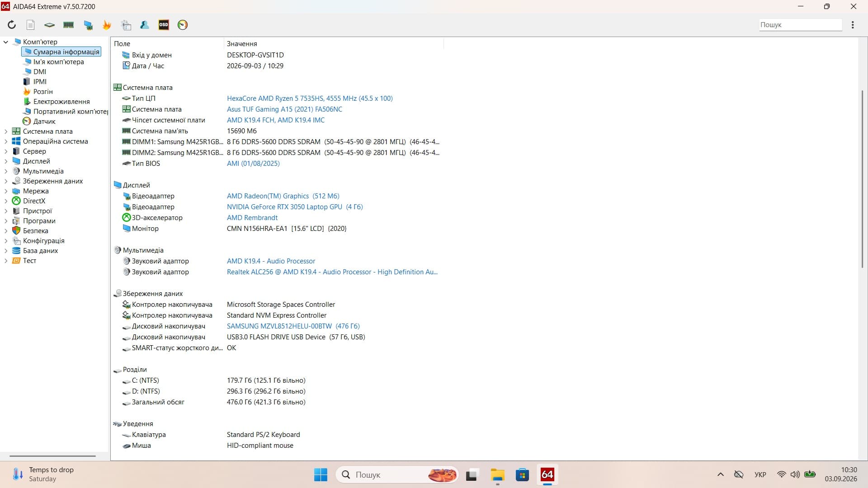The image size is (868, 488).
Task: Open the three-dot main menu
Action: [853, 25]
